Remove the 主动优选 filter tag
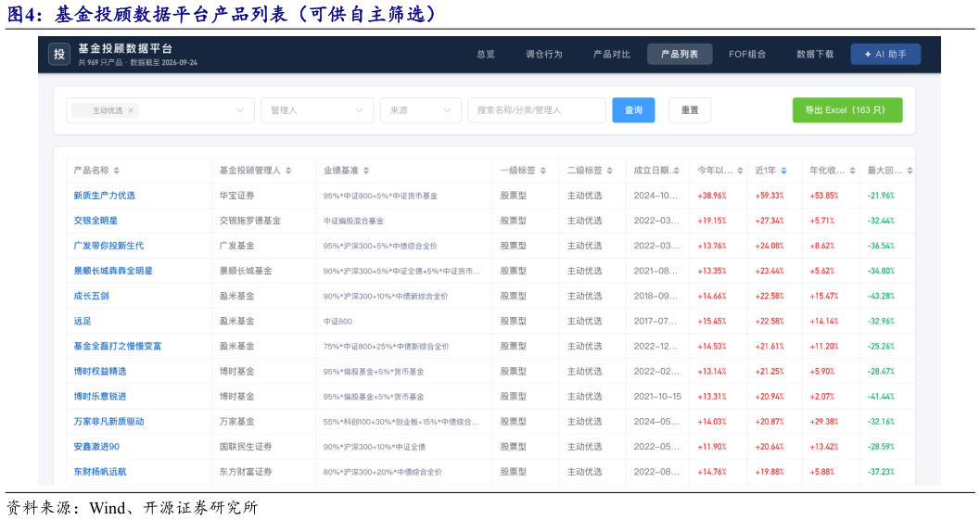The image size is (980, 520). [x=131, y=110]
